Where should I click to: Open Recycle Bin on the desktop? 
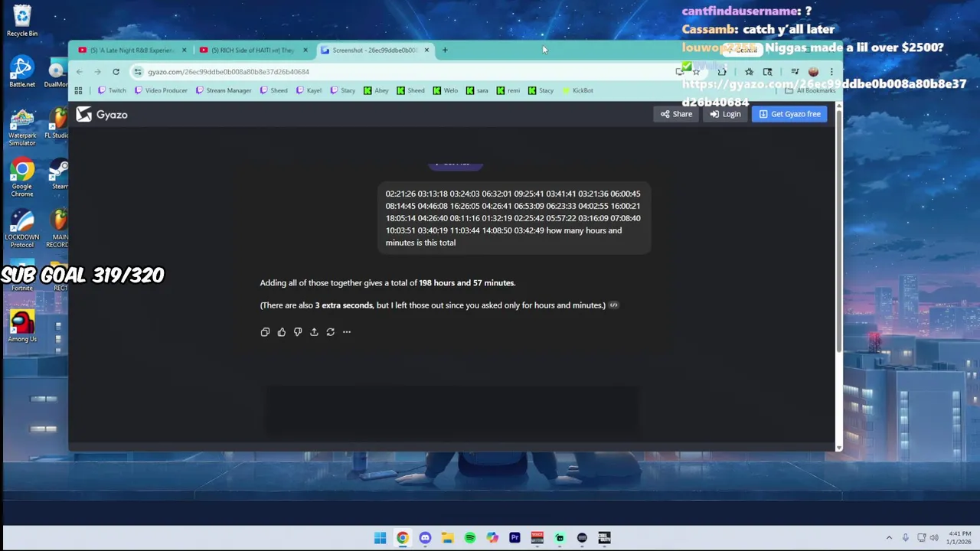[x=22, y=21]
